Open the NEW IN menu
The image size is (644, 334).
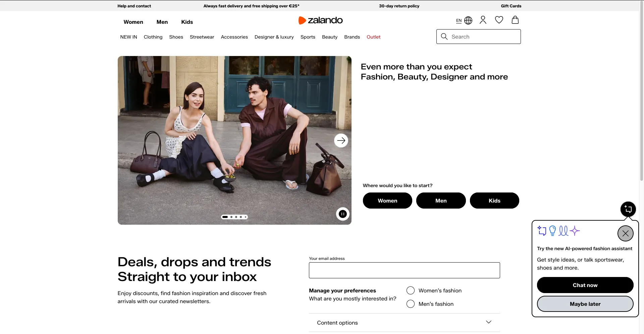click(x=128, y=37)
